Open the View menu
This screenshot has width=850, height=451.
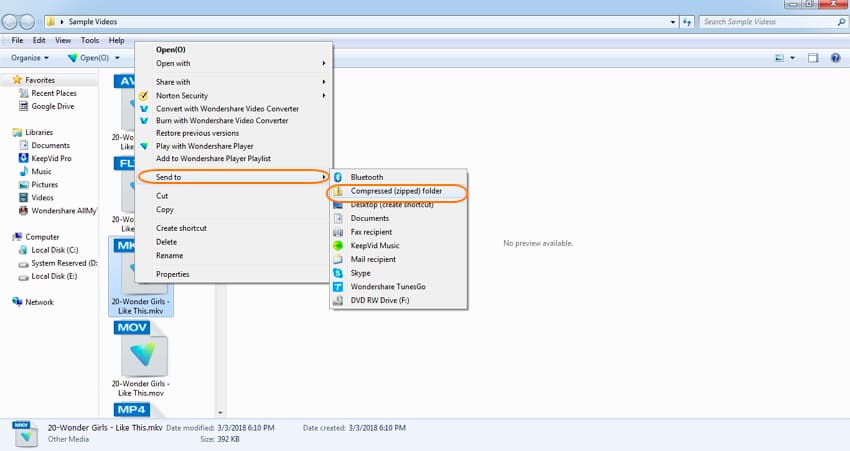pos(63,40)
